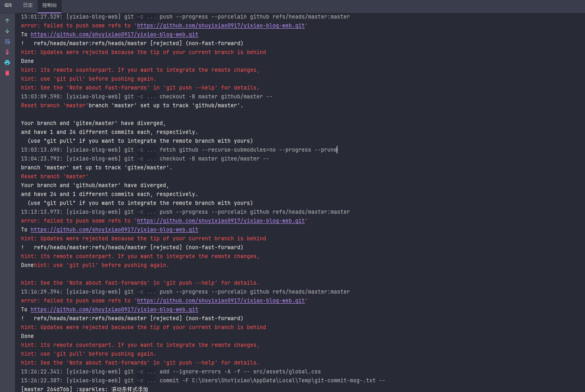Screen dimensions: 585x392
Task: Click the line reading only "Reset branch 'master'"
Action: pyautogui.click(x=55, y=176)
